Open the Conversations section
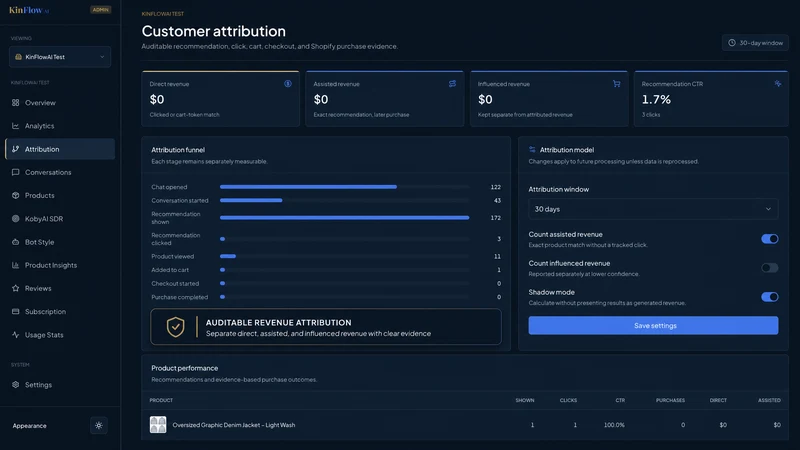The image size is (800, 450). click(60, 172)
